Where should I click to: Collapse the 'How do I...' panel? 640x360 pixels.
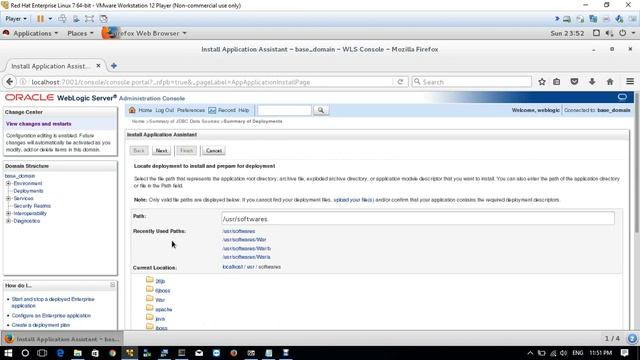coord(113,285)
